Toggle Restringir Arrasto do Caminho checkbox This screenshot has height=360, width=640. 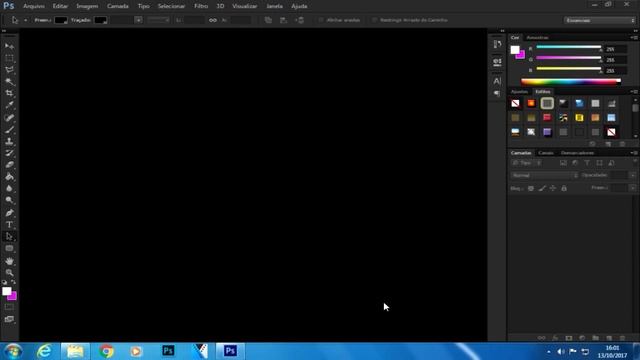pyautogui.click(x=374, y=20)
